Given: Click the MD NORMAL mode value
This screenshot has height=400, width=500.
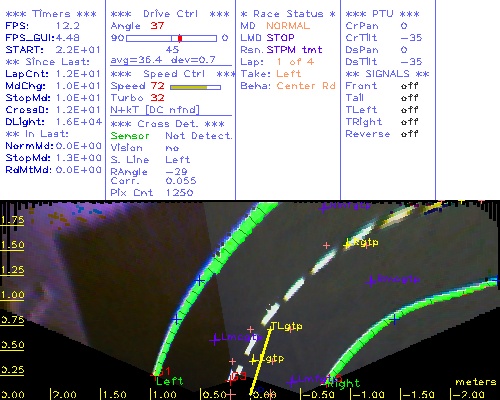Looking at the screenshot, I should (288, 26).
